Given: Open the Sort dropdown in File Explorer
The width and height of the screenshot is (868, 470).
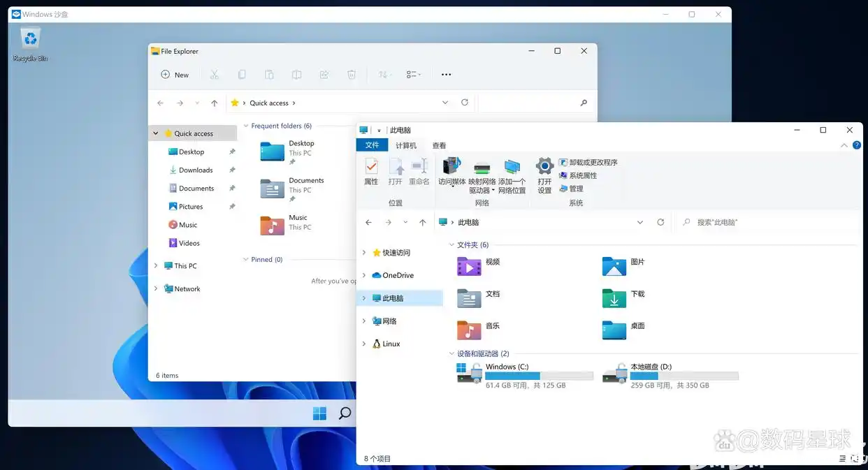Looking at the screenshot, I should [x=384, y=75].
